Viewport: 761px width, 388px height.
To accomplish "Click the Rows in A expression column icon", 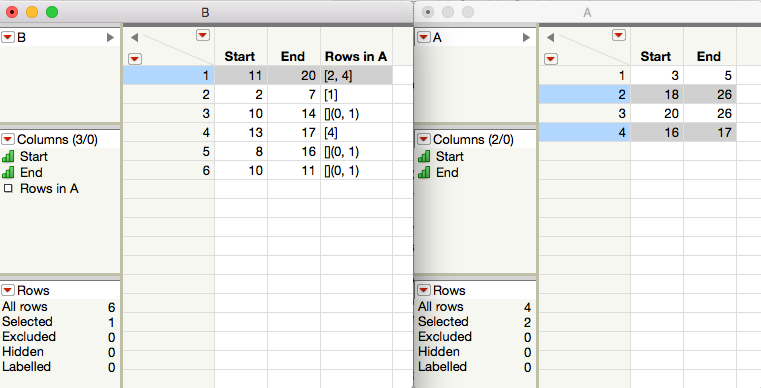I will coord(8,188).
